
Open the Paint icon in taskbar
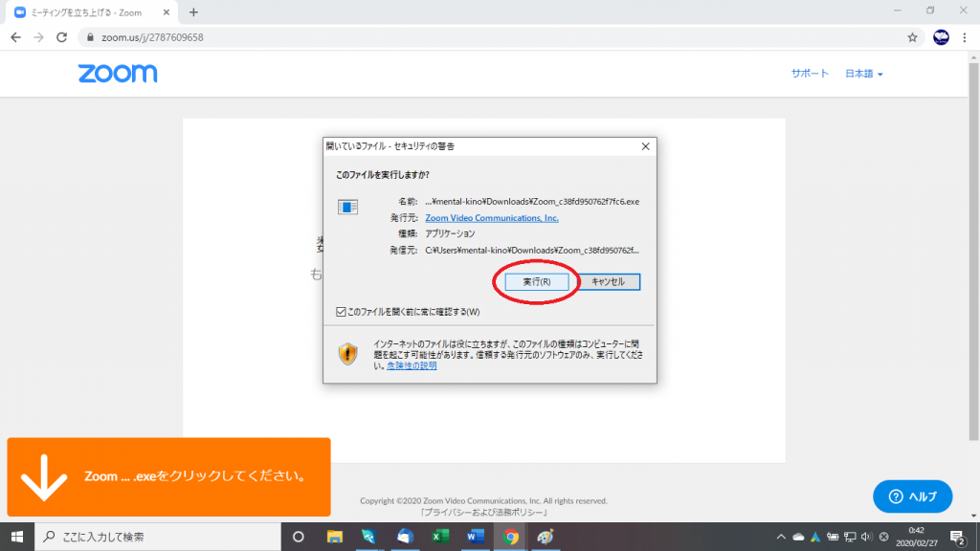tap(546, 537)
